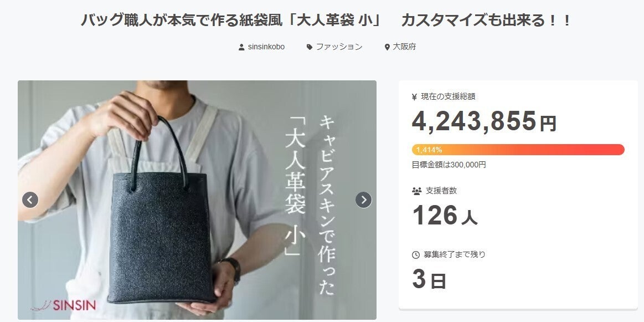Click the 4,243,855円 total amount
The width and height of the screenshot is (644, 322).
click(484, 121)
